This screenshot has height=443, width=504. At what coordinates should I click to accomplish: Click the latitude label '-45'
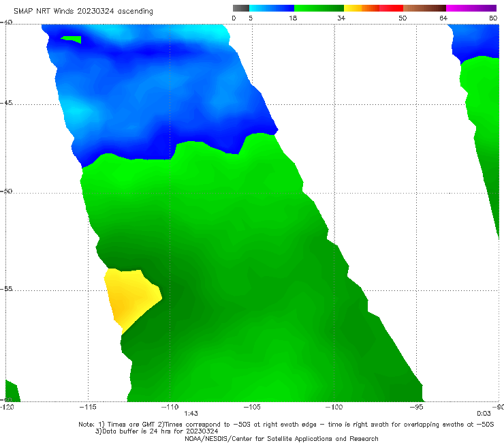point(6,103)
